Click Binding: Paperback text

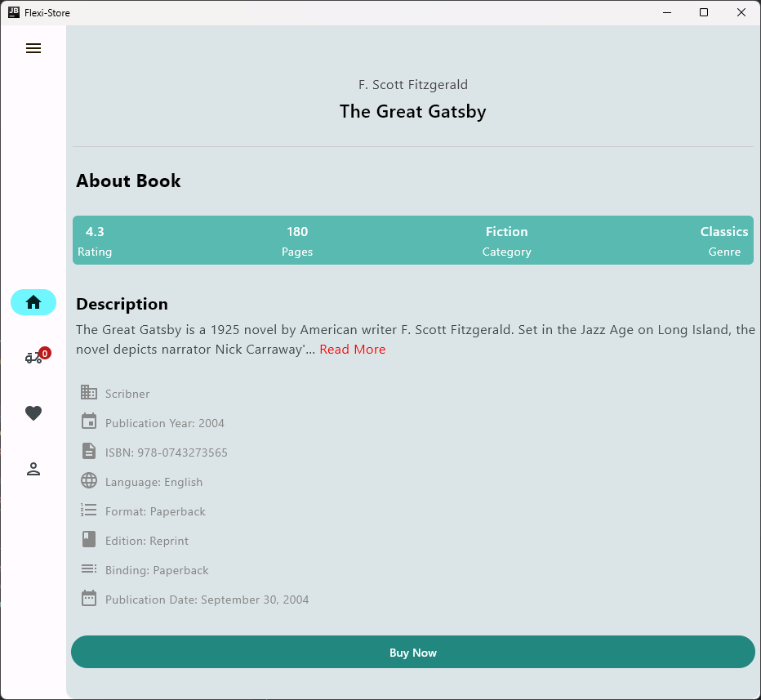[x=157, y=570]
